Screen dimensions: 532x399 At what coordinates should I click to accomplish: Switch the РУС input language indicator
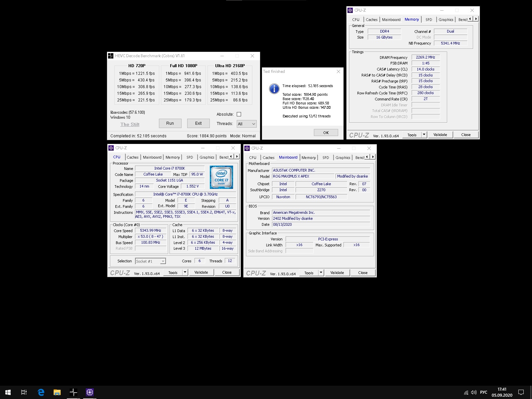(x=484, y=392)
